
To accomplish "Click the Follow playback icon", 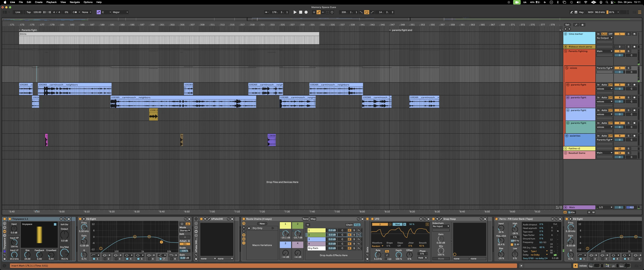I will pyautogui.click(x=267, y=12).
